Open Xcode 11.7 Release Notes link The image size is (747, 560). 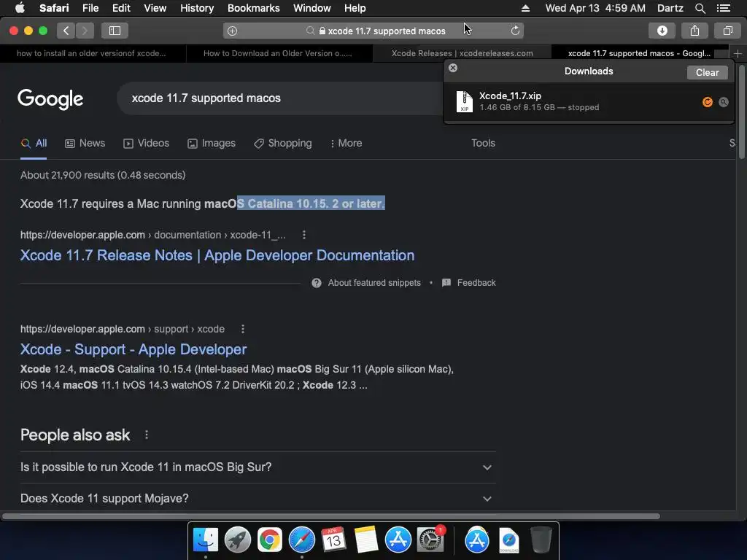click(x=217, y=255)
